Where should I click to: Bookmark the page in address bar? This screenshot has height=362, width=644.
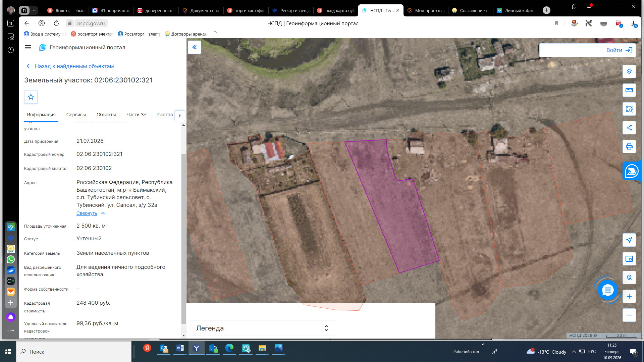point(556,23)
